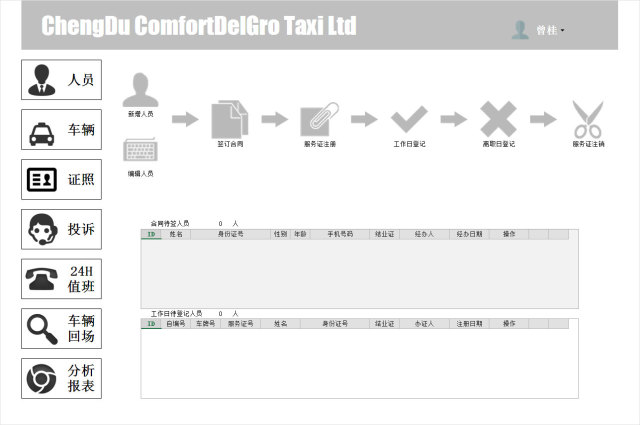Sort contract table by 姓名 column
The image size is (640, 425).
(176, 234)
